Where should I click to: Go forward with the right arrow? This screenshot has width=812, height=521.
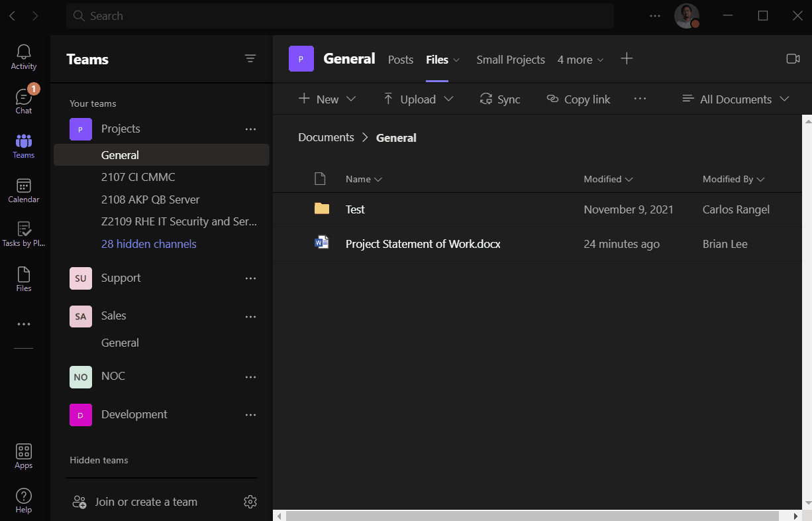click(35, 16)
